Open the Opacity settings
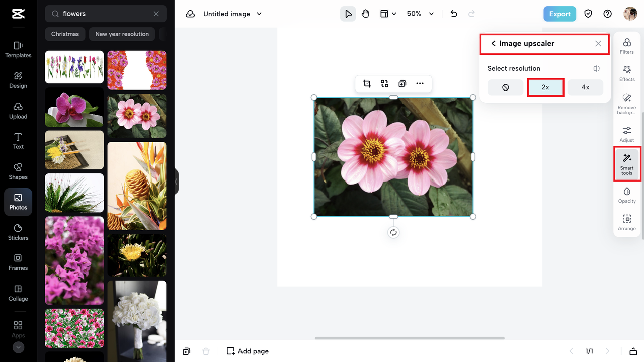The height and width of the screenshot is (362, 644). point(627,195)
